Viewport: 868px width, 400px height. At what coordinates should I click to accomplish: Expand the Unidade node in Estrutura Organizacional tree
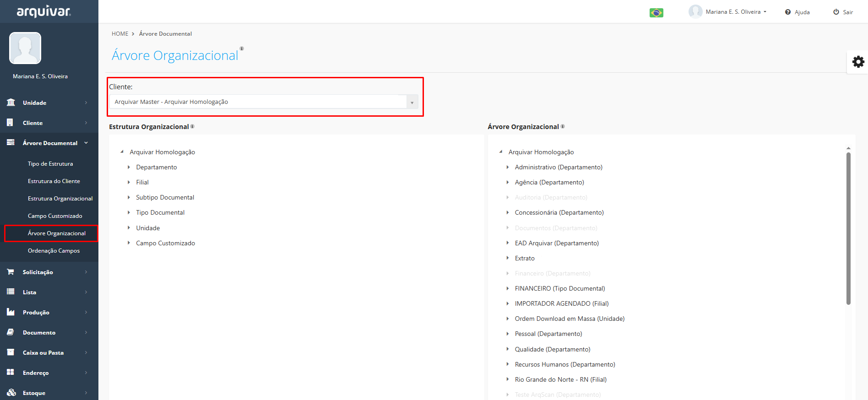point(129,228)
